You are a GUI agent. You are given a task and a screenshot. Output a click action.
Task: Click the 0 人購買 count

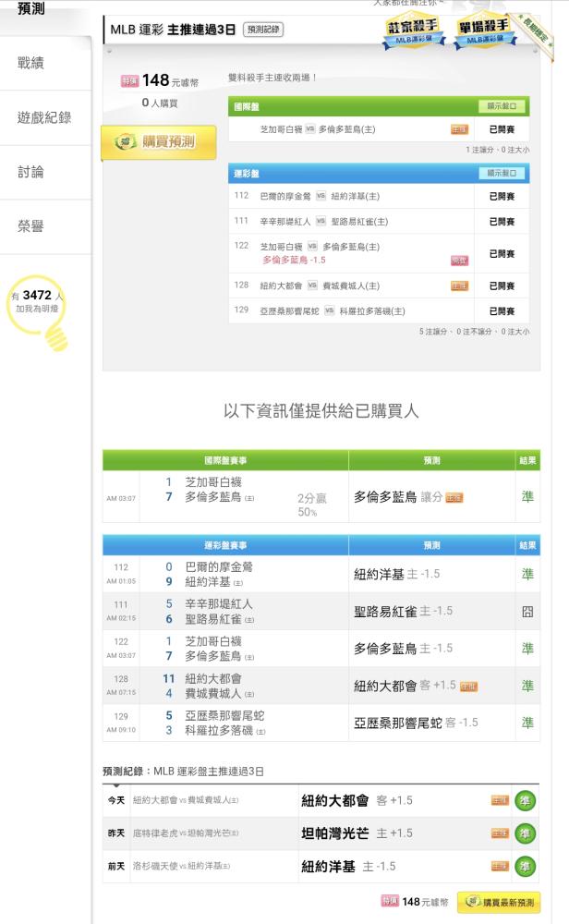tap(160, 103)
